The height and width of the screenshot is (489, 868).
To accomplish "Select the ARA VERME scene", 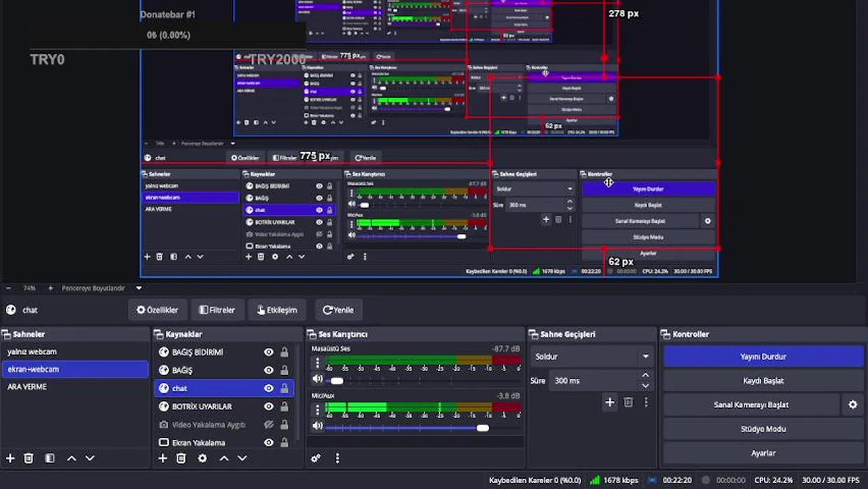I will coord(75,386).
